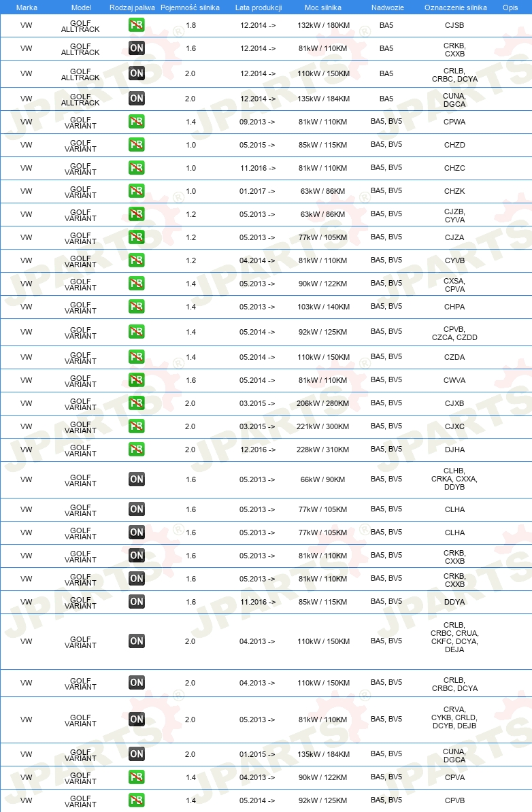Click the Moc silnika column header
This screenshot has width=532, height=812.
click(322, 7)
